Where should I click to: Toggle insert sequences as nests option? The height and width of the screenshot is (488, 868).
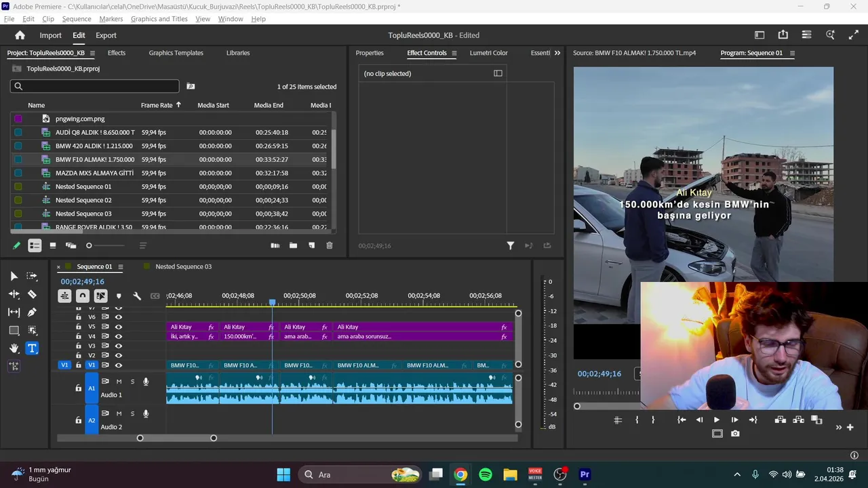pos(64,296)
